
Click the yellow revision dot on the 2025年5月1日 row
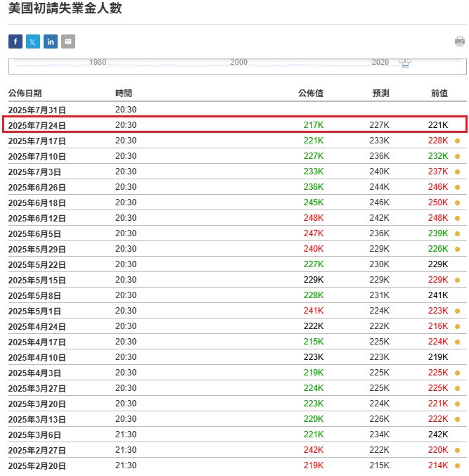pos(457,311)
